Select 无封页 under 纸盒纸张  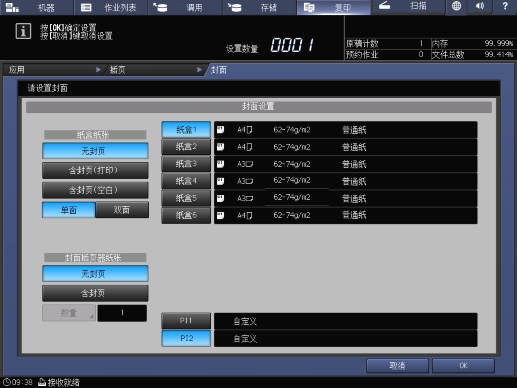click(x=95, y=151)
